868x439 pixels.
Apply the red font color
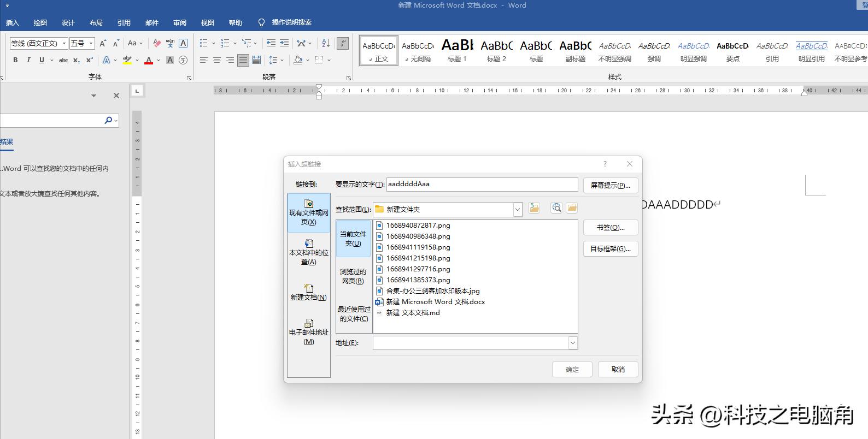(x=149, y=60)
